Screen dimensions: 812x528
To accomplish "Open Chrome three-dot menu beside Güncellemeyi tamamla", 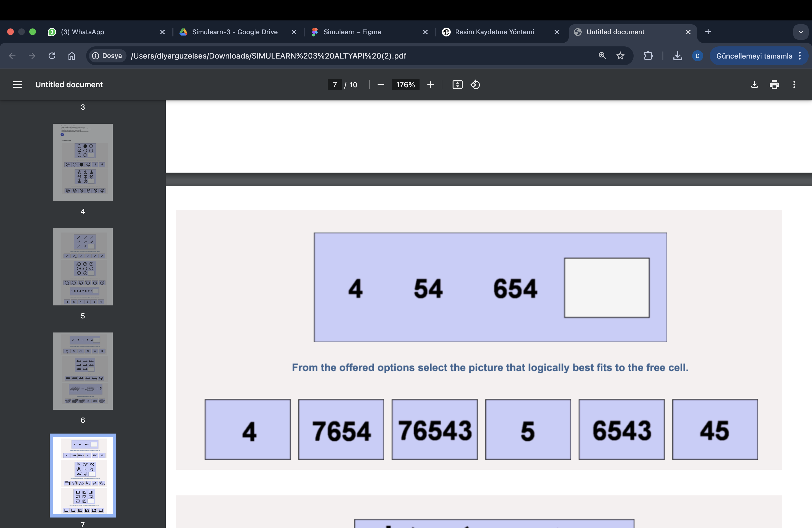I will point(800,56).
